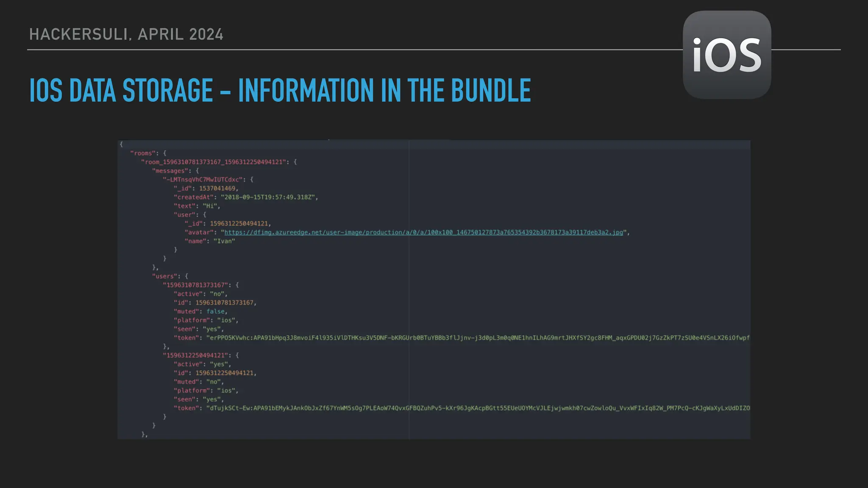
Task: Select the header text 'HACKERSULI, APRIL 2024'
Action: (x=126, y=34)
